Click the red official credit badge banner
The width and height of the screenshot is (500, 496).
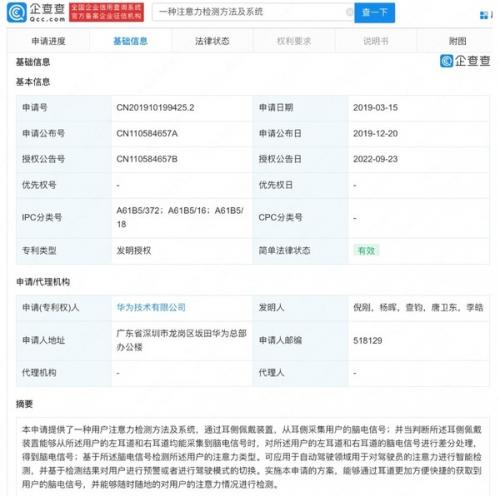(x=107, y=12)
